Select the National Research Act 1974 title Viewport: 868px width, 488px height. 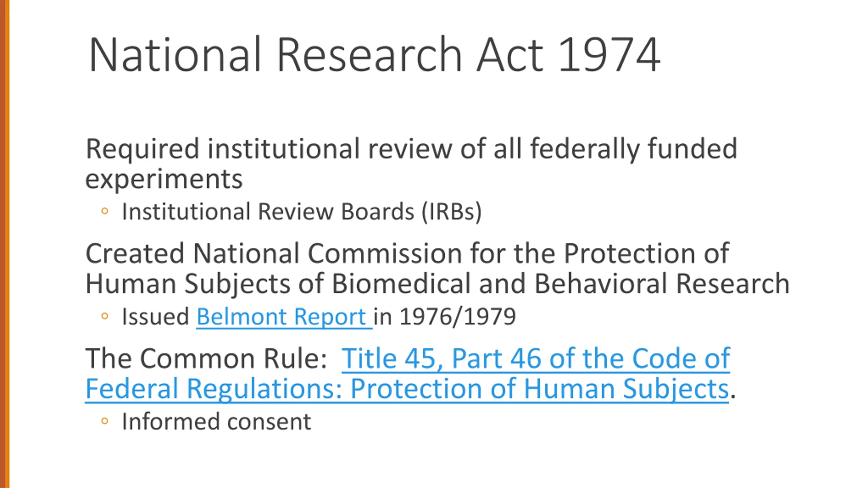pos(374,55)
